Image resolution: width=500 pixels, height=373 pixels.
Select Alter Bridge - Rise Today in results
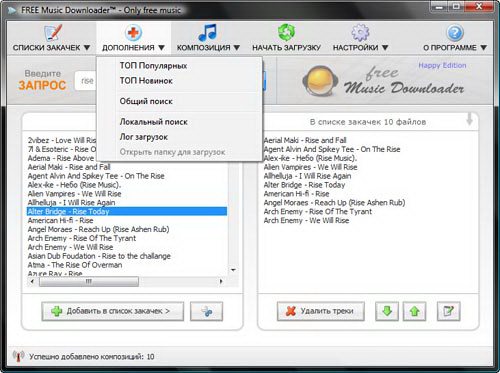(127, 211)
